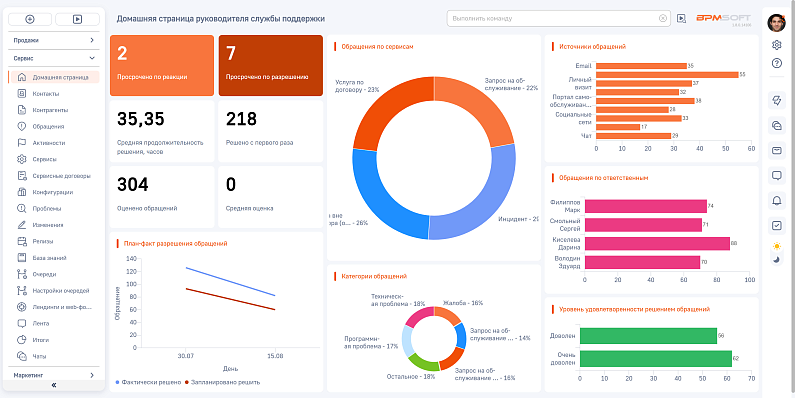The image size is (795, 398).
Task: Open the База знаний icon
Action: [21, 258]
